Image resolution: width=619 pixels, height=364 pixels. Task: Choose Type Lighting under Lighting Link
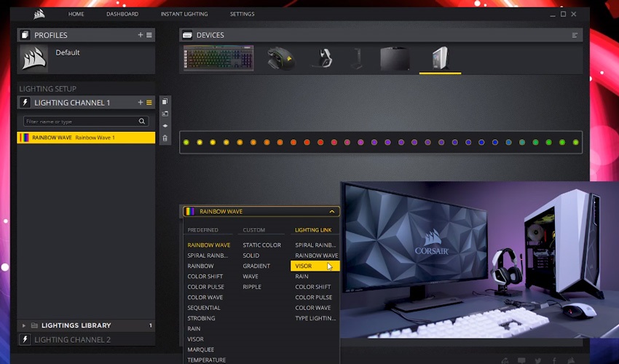click(315, 318)
